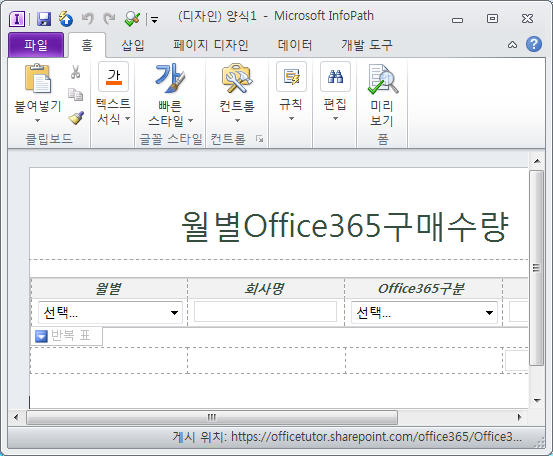Screen dimensions: 553x456
Task: Redo the last action
Action: (109, 18)
